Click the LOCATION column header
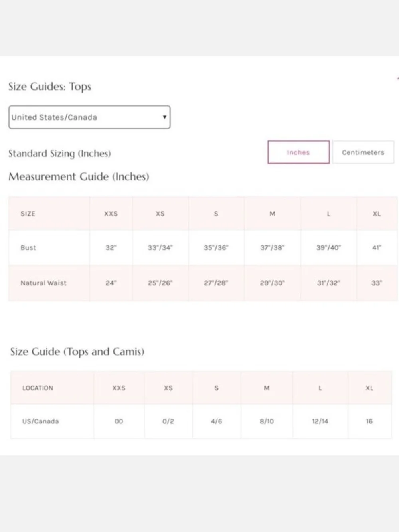 pos(38,388)
